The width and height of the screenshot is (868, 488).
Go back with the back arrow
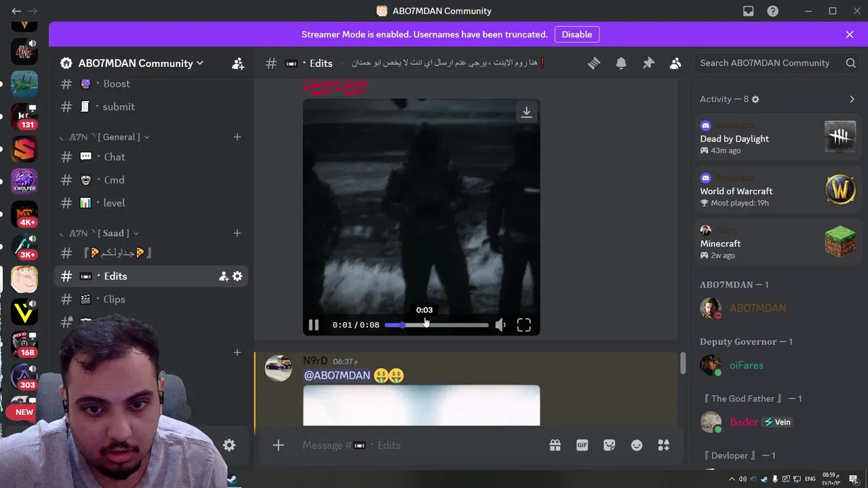click(x=16, y=11)
